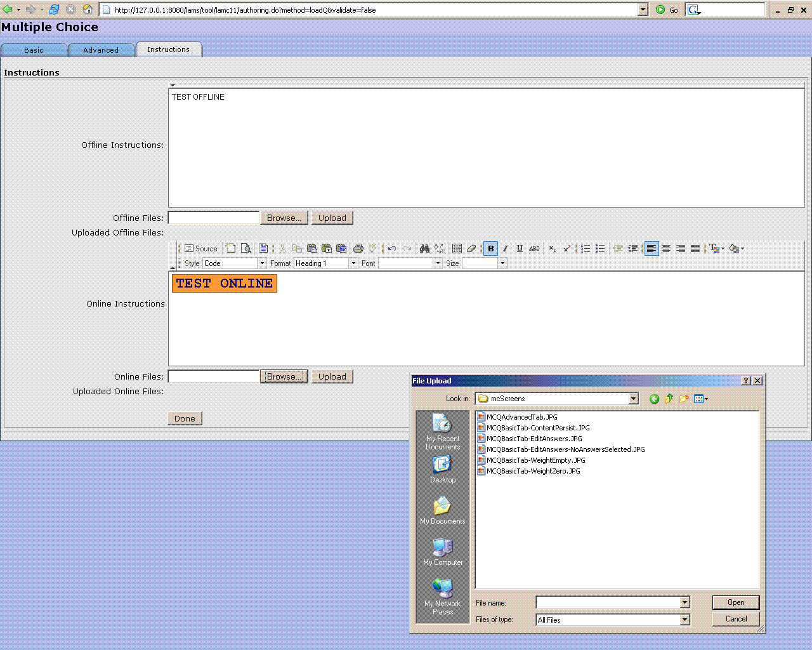Toggle italic formatting in the editor
Image resolution: width=812 pixels, height=650 pixels.
(x=505, y=249)
